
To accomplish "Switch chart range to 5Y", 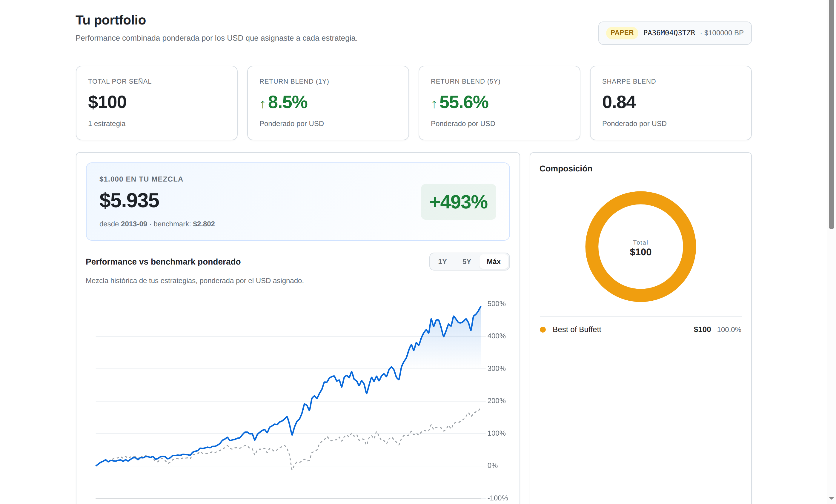I will point(466,261).
